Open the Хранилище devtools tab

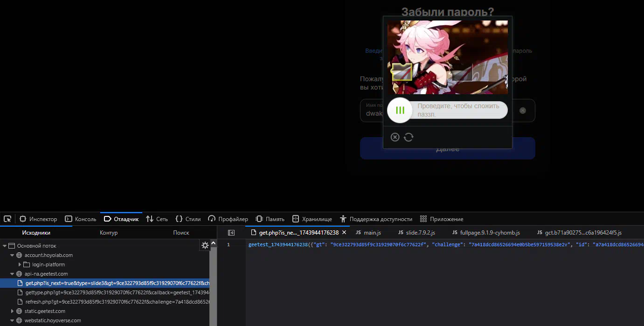point(312,219)
